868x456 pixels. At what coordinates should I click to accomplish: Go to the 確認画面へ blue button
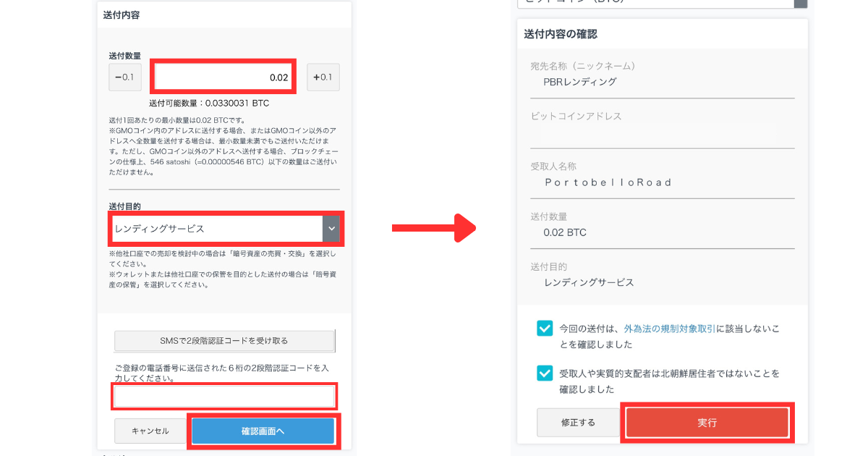coord(263,431)
